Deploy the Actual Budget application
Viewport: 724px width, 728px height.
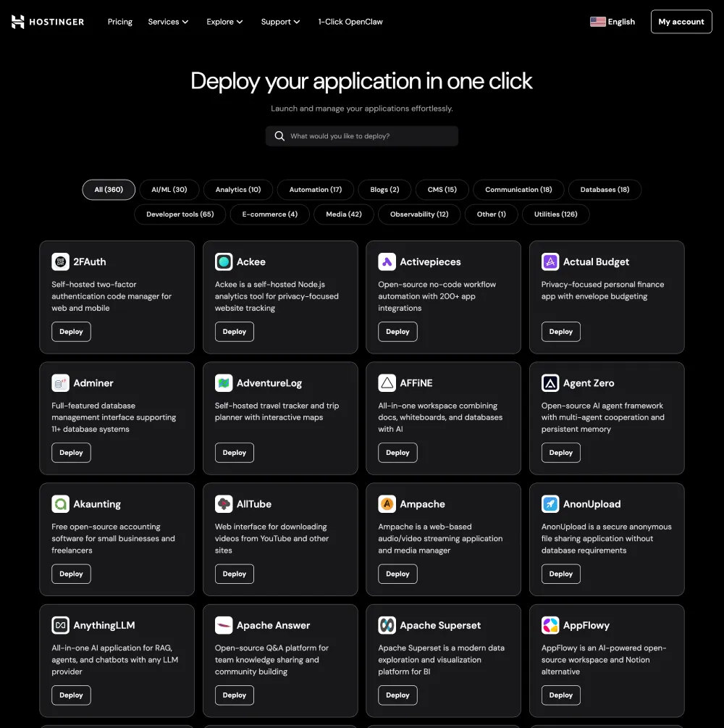(x=560, y=332)
